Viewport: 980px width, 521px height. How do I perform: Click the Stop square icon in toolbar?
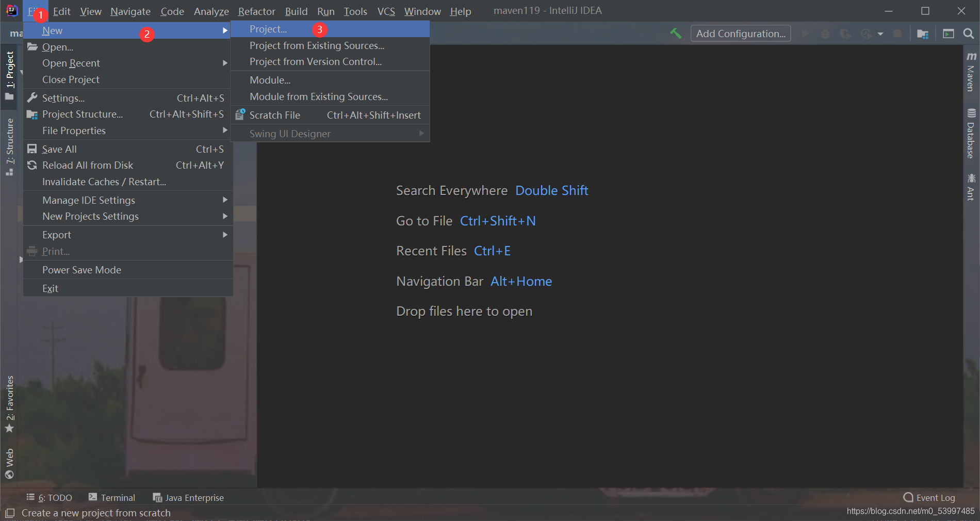[x=897, y=34]
